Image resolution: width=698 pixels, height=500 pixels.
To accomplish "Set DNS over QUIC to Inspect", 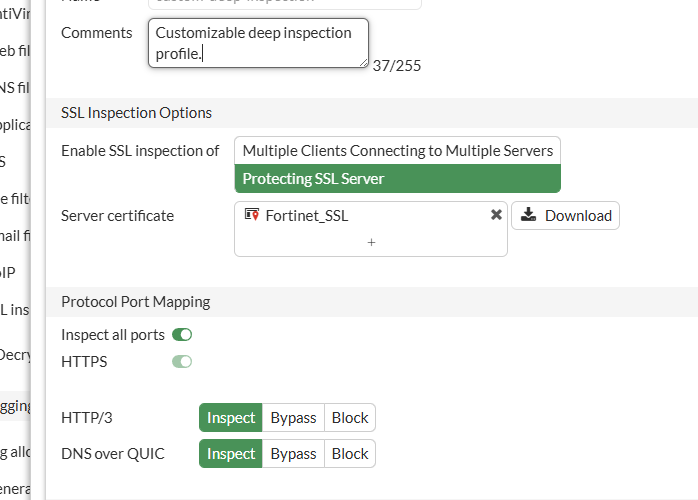I will point(231,454).
